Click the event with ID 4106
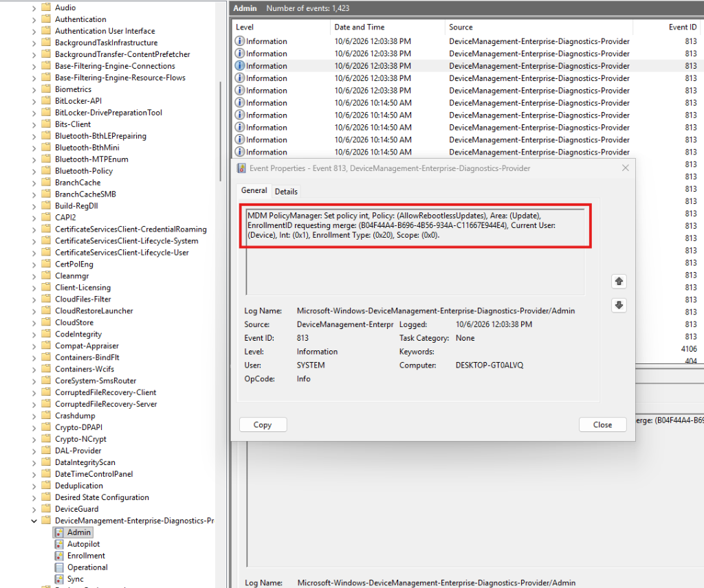The image size is (704, 588). point(689,349)
